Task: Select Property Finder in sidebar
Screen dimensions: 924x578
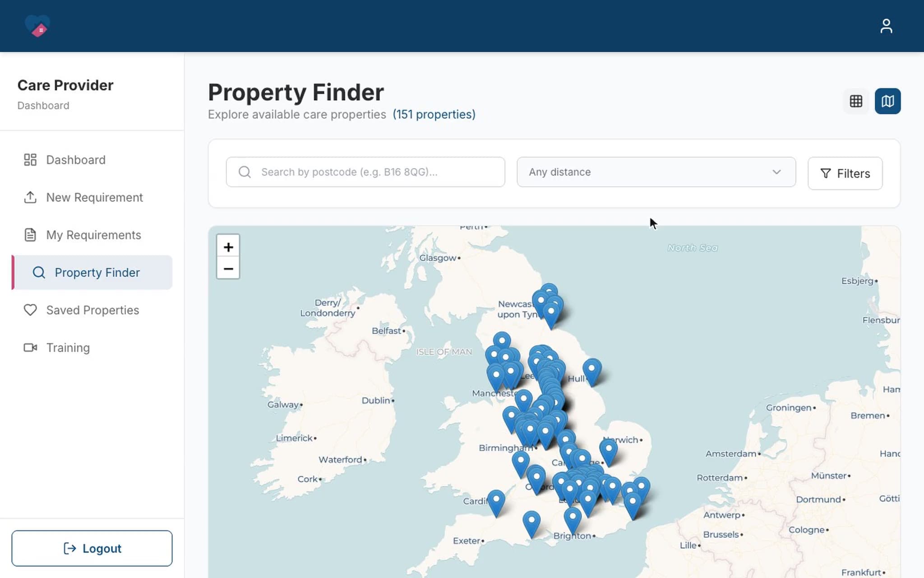Action: [x=92, y=272]
